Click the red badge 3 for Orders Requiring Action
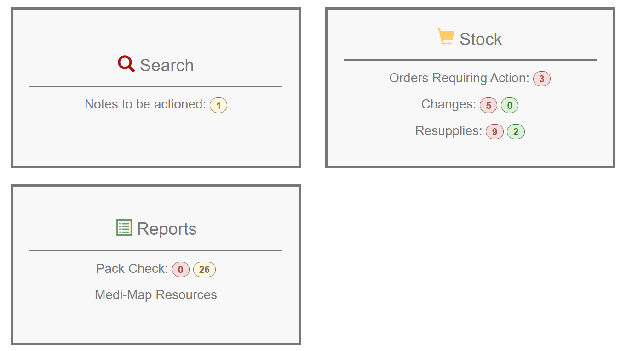The height and width of the screenshot is (351, 644). pyautogui.click(x=541, y=79)
